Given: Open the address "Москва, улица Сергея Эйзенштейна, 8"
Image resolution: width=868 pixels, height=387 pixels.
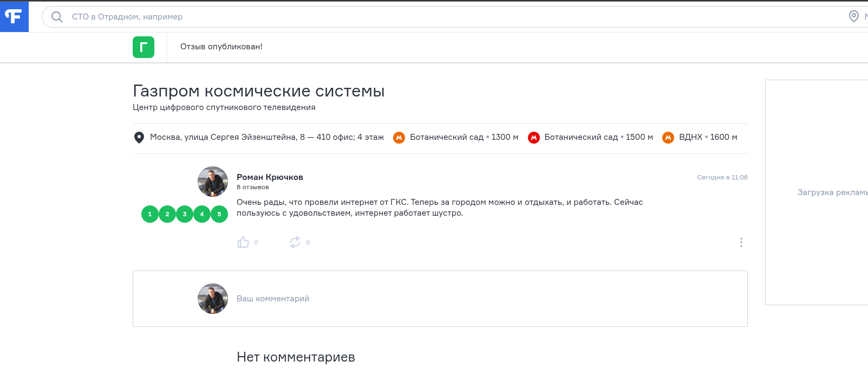Looking at the screenshot, I should [267, 137].
